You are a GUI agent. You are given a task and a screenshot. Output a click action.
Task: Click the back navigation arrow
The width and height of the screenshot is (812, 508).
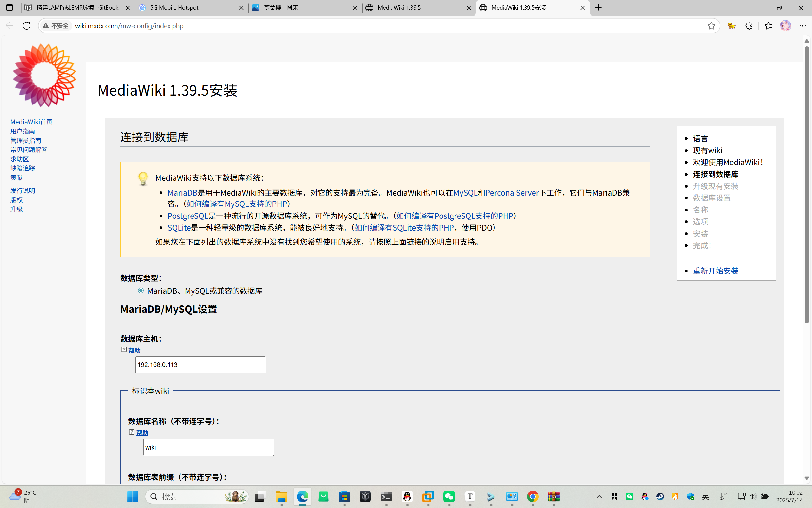(10, 25)
